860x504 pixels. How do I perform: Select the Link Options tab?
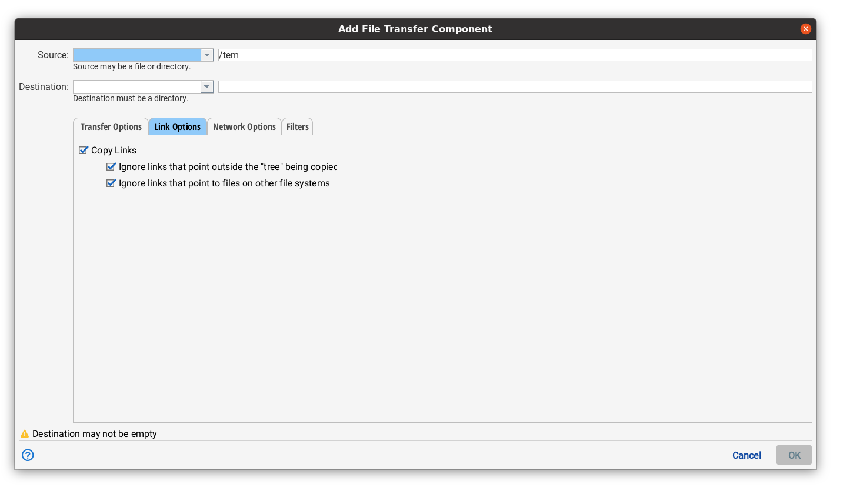[178, 126]
